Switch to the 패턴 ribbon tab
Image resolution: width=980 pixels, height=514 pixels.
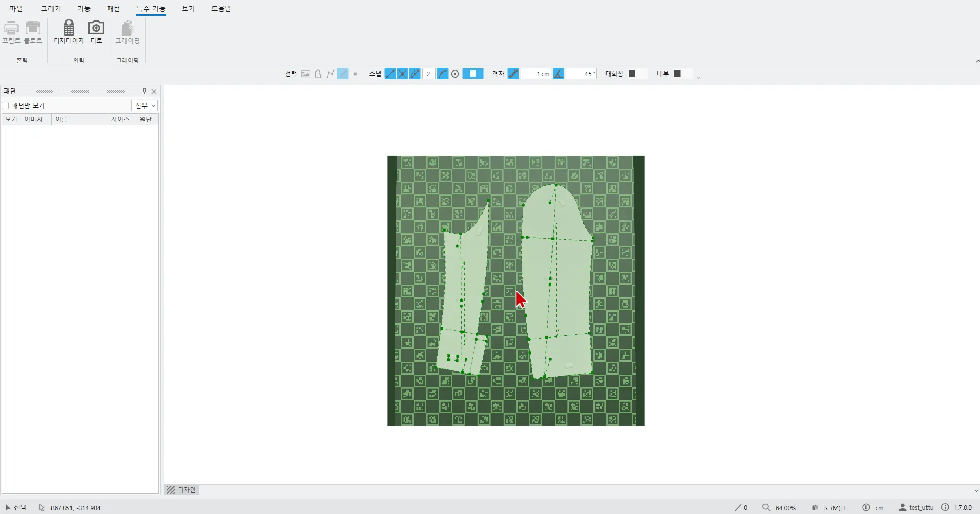coord(113,9)
